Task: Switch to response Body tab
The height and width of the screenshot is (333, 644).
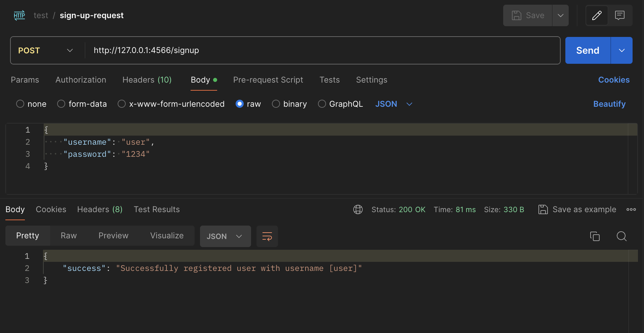Action: click(15, 209)
